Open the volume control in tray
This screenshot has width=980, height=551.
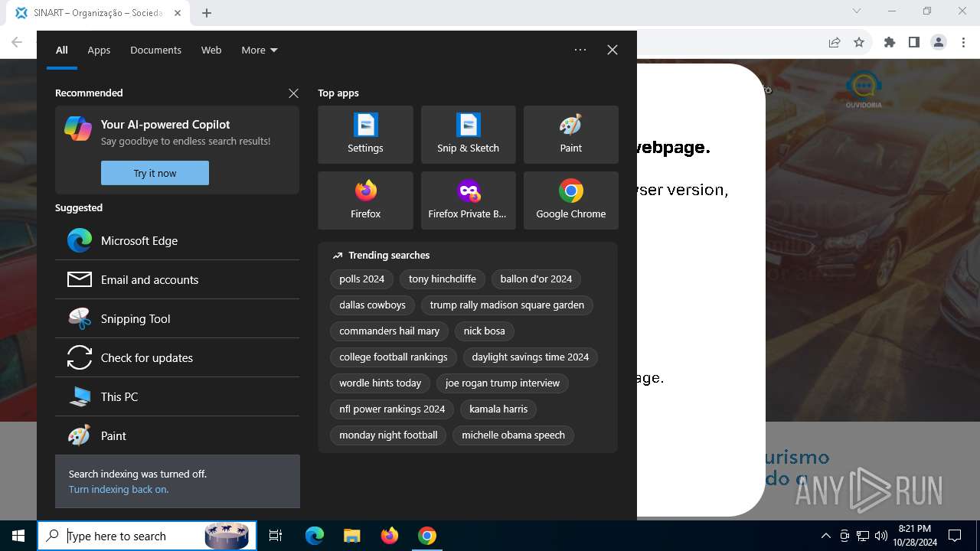click(881, 536)
